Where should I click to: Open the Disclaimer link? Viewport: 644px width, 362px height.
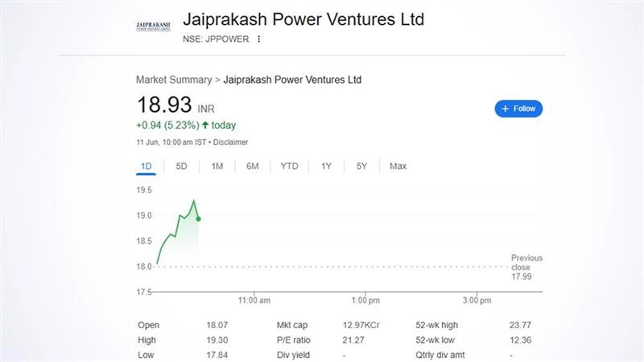click(230, 142)
